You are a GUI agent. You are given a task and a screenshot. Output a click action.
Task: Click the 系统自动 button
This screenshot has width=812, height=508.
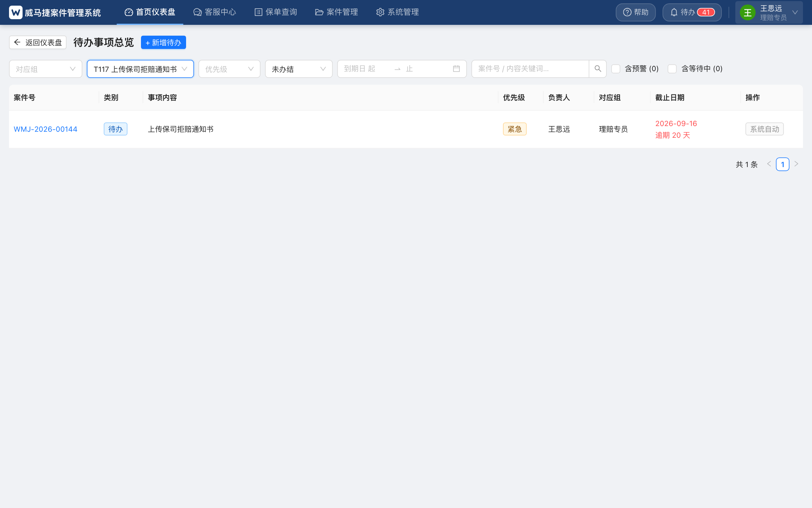point(764,129)
